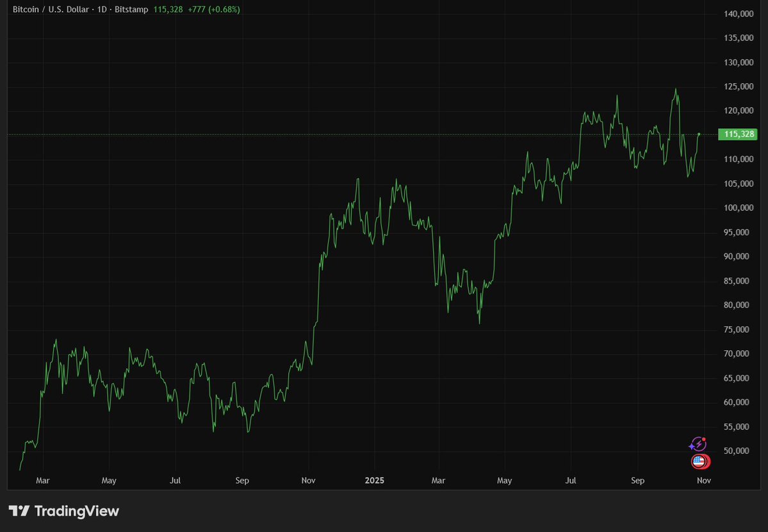
Task: Click the TradingView logo icon
Action: tap(19, 511)
